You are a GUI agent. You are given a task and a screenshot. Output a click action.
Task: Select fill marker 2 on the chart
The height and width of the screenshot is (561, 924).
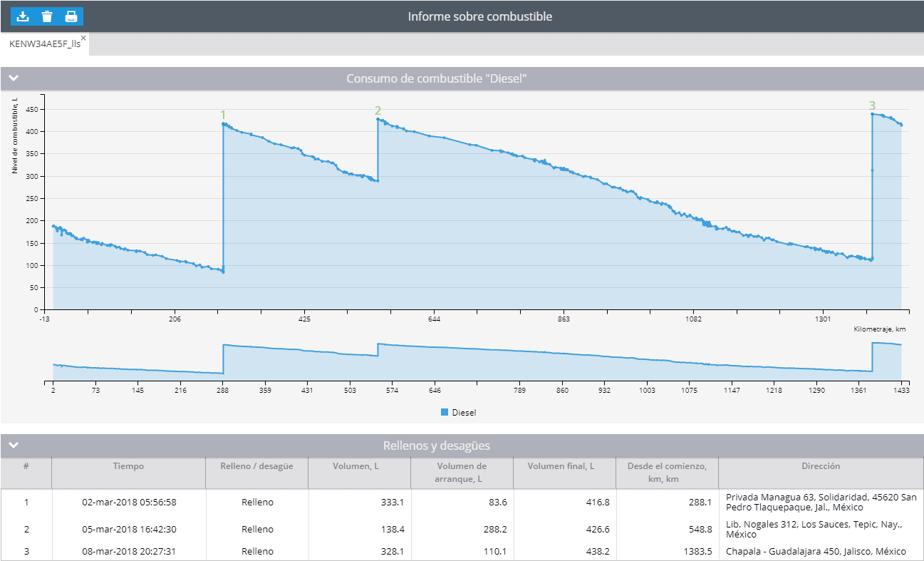pyautogui.click(x=377, y=111)
